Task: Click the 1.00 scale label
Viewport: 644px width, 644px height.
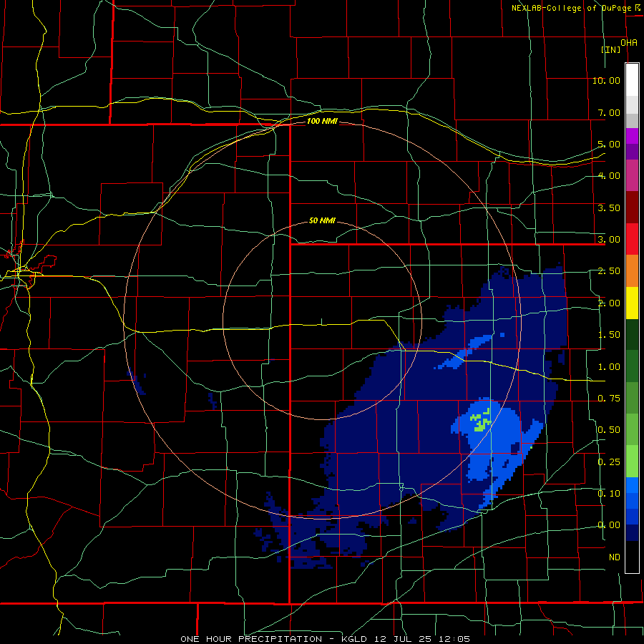Action: coord(609,367)
